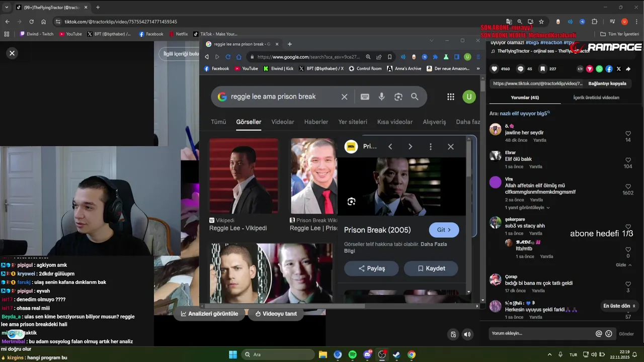Reload the inner browser Google page

click(x=228, y=57)
